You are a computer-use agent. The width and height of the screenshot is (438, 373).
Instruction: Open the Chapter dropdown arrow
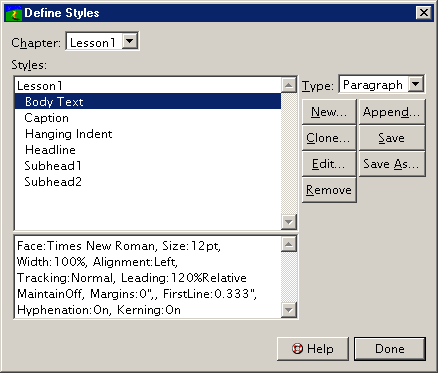[x=130, y=41]
